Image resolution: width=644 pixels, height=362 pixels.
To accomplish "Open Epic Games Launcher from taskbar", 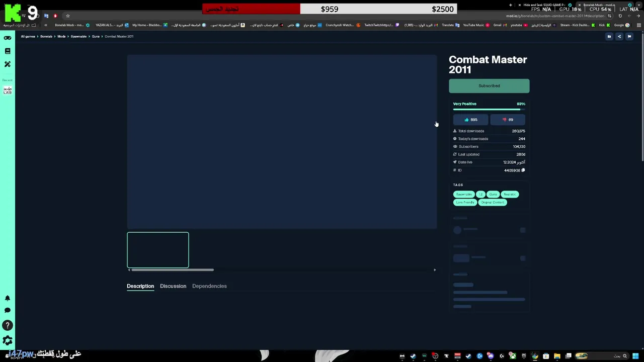I will (524, 356).
